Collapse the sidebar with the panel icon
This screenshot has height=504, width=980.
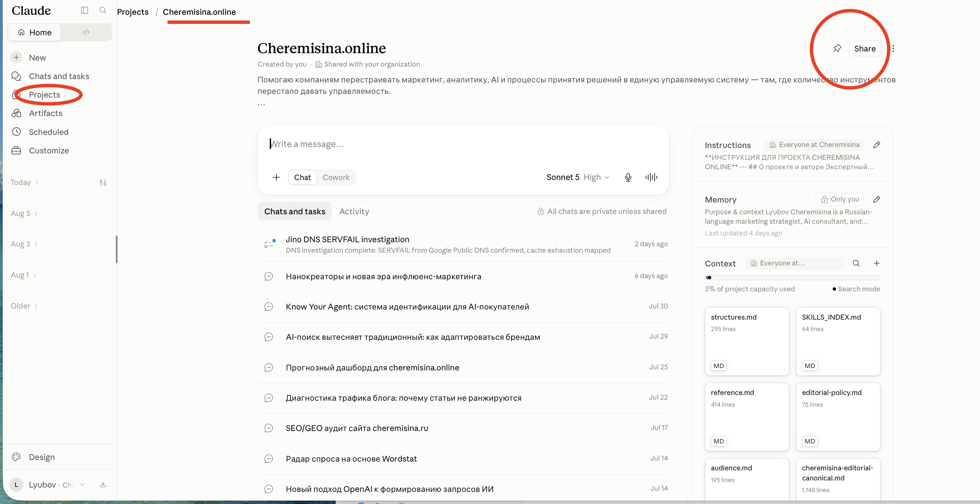click(84, 10)
